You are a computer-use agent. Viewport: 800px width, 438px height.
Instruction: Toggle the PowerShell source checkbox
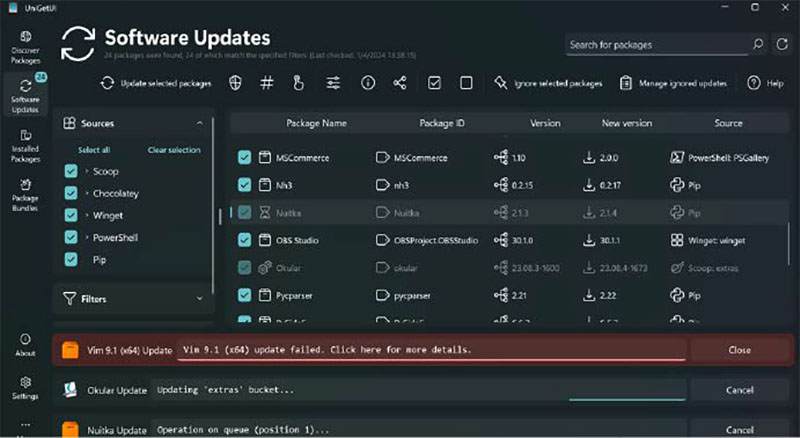coord(71,237)
